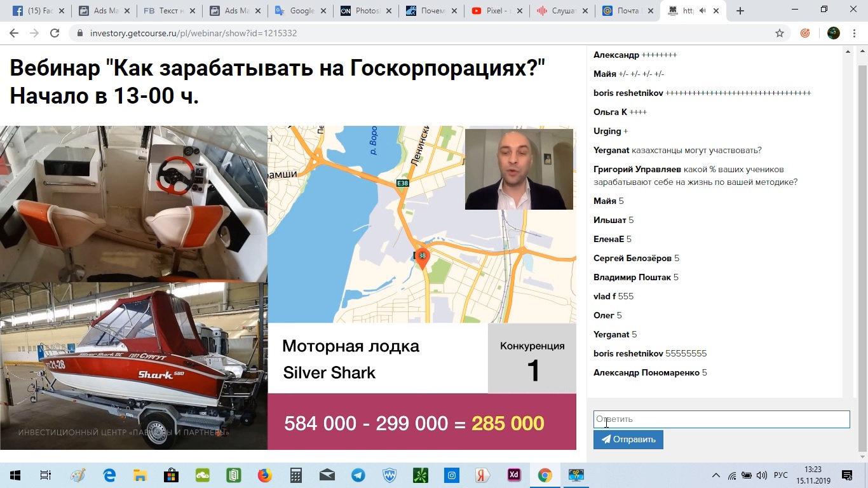Open Chrome's three-dot menu
The height and width of the screenshot is (488, 868).
[854, 32]
